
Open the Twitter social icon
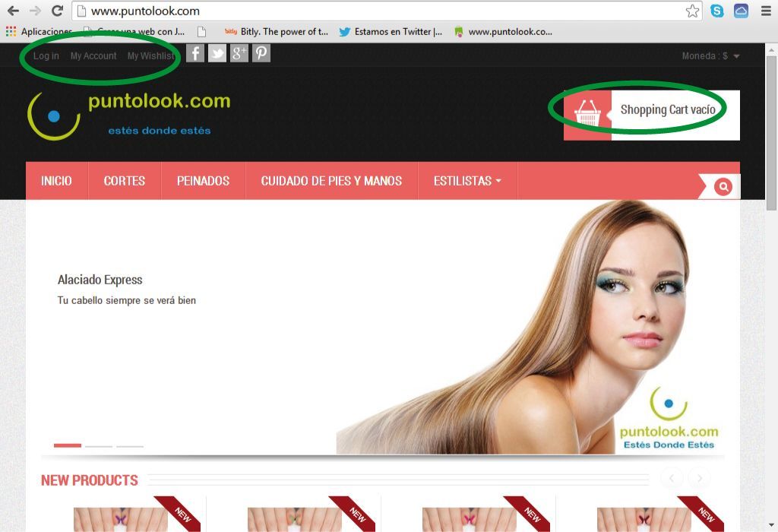[217, 53]
